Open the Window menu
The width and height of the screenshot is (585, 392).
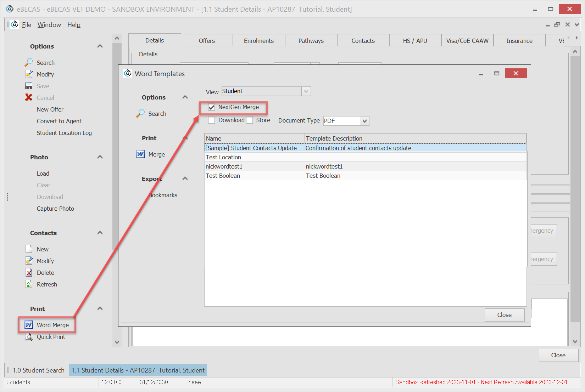tap(49, 25)
